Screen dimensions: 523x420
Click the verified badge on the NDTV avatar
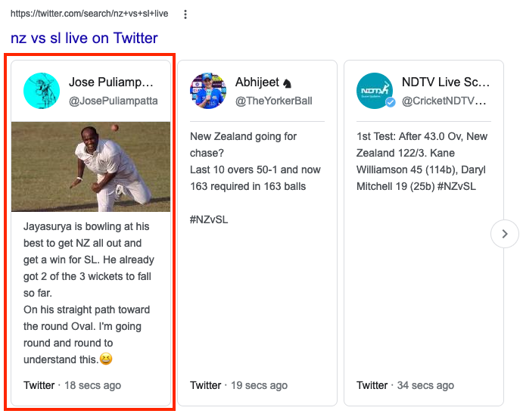tap(391, 102)
